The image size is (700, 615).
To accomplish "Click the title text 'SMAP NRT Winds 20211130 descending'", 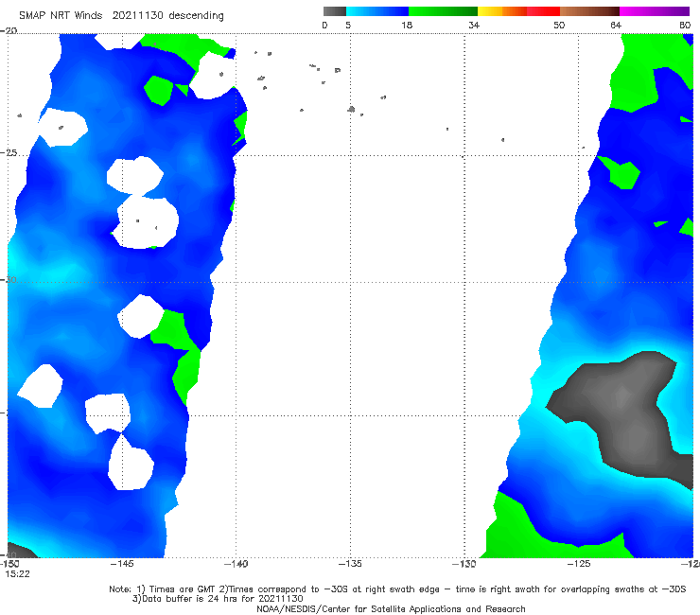I will coord(121,15).
